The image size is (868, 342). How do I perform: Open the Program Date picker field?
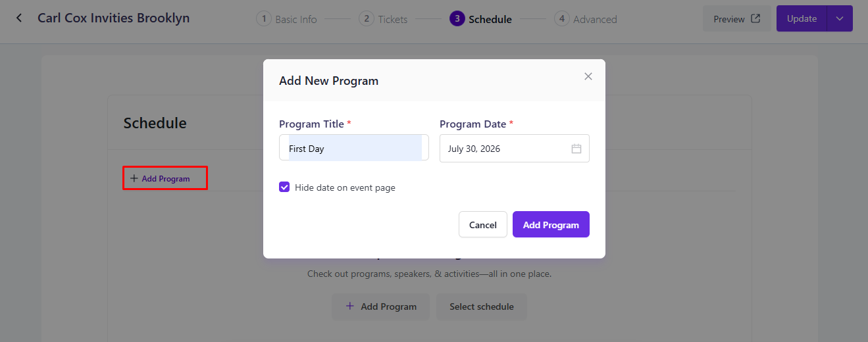515,148
